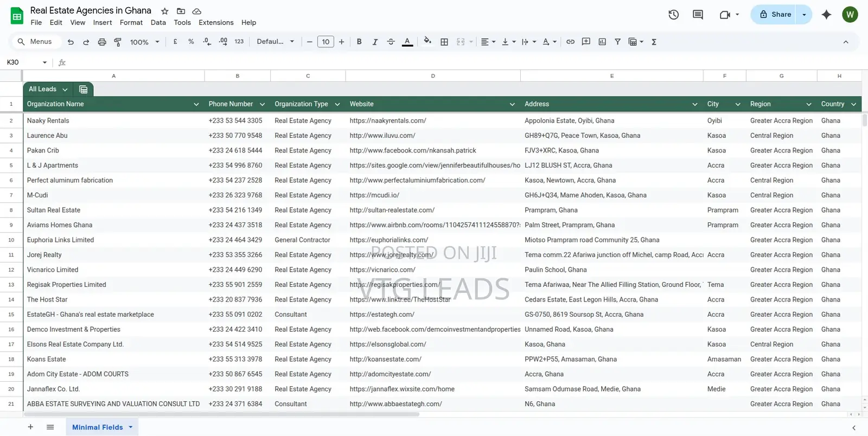The height and width of the screenshot is (436, 868).
Task: Select the Minimal Fields sheet tab
Action: [102, 427]
